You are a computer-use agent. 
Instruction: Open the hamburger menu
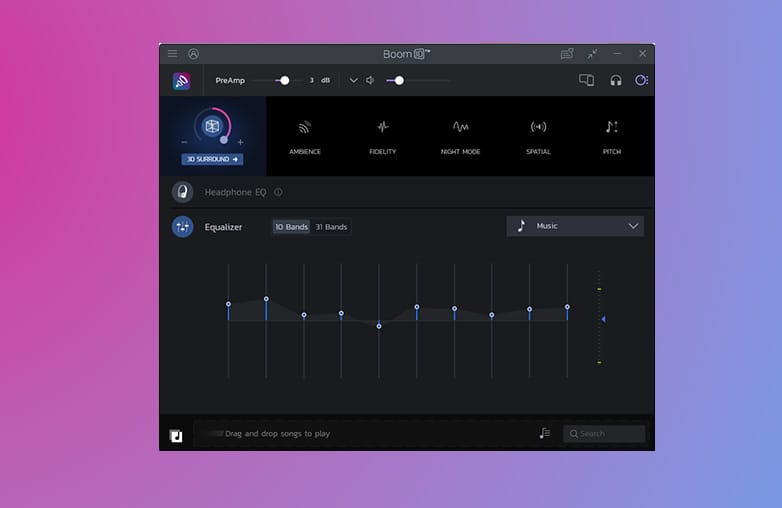173,53
